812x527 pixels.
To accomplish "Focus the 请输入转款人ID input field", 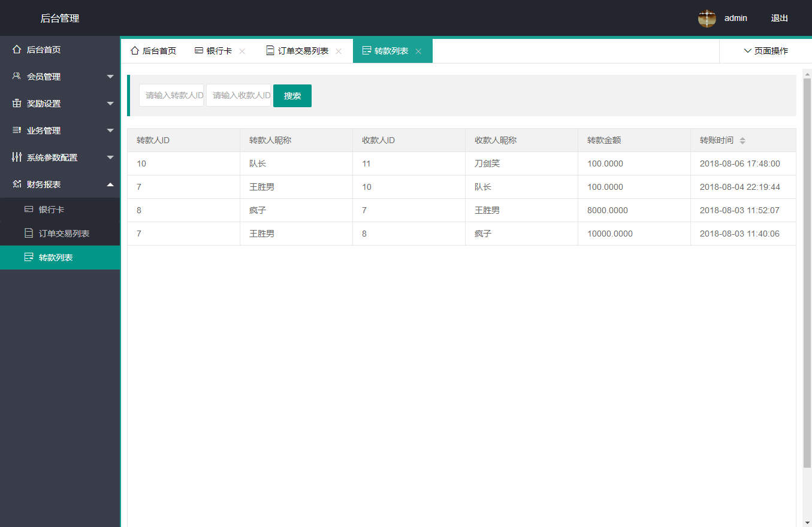I will (171, 95).
